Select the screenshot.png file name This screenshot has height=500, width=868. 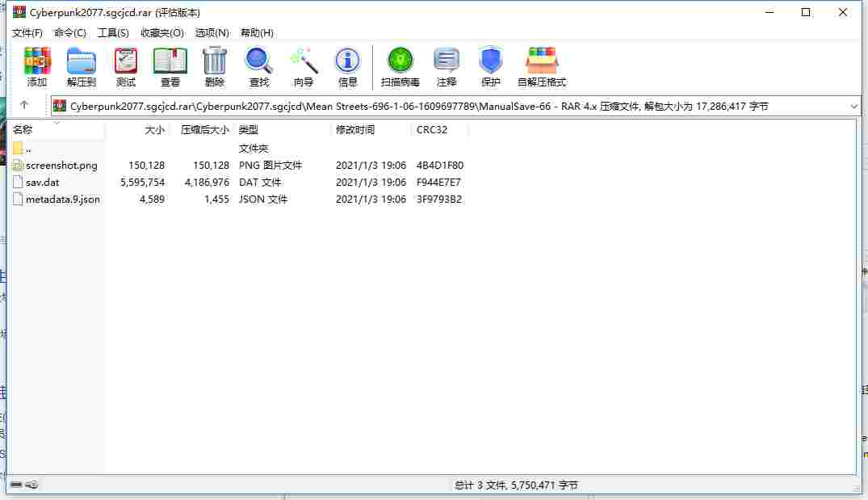click(61, 165)
